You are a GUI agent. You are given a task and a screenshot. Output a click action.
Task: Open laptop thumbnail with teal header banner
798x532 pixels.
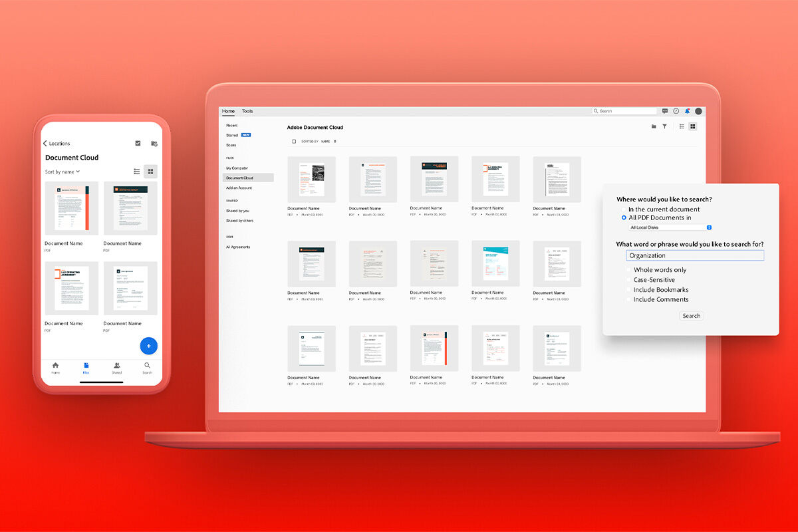(495, 264)
